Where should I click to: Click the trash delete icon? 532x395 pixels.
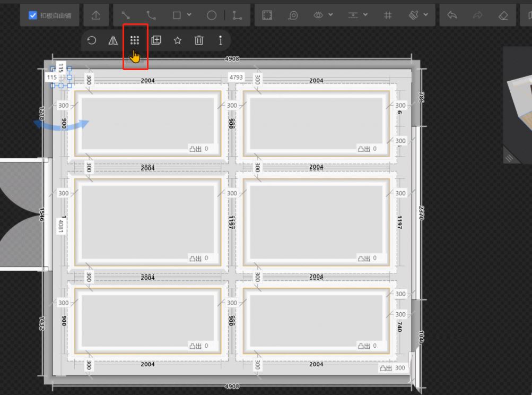[199, 40]
